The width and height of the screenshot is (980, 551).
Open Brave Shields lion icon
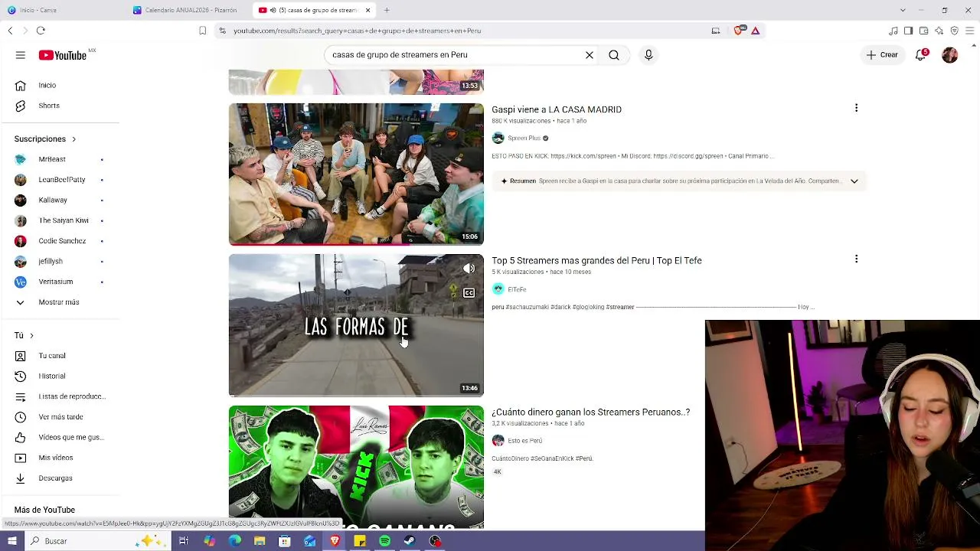pos(739,31)
